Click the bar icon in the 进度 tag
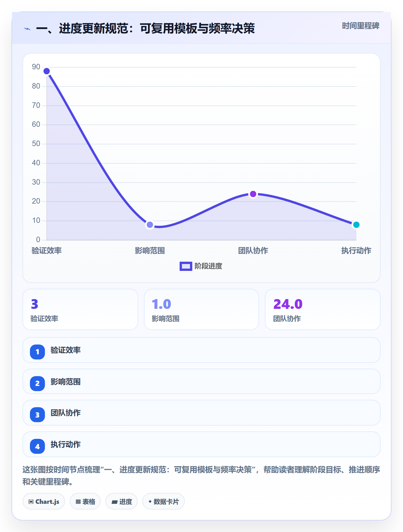Viewport: 403px width, 532px height. [x=114, y=502]
